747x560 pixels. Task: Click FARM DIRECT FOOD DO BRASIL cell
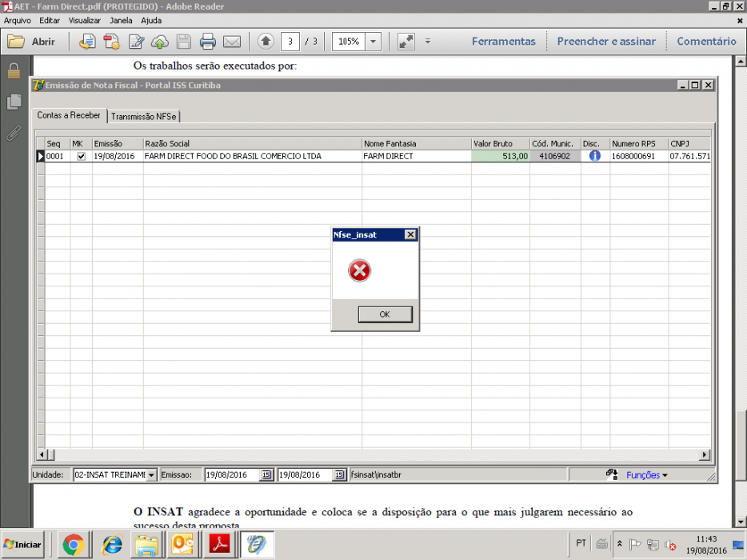(253, 156)
